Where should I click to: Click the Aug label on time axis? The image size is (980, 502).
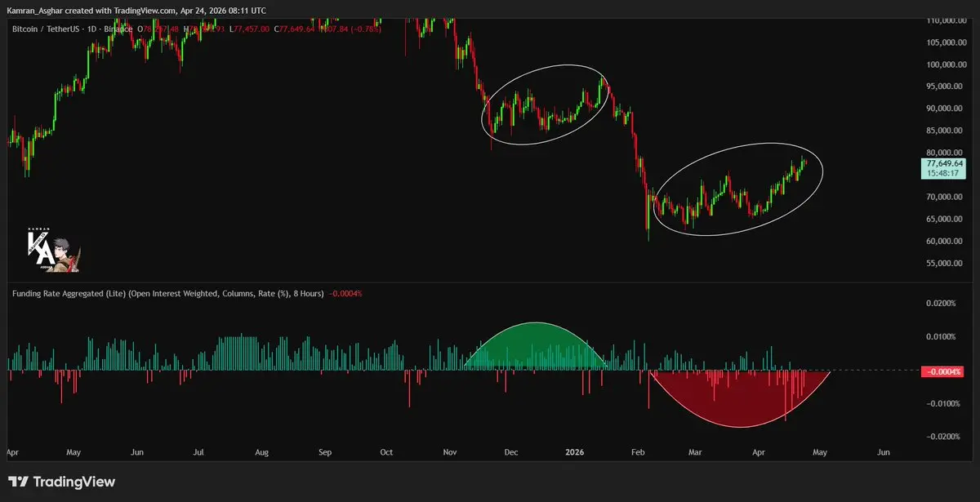point(261,451)
